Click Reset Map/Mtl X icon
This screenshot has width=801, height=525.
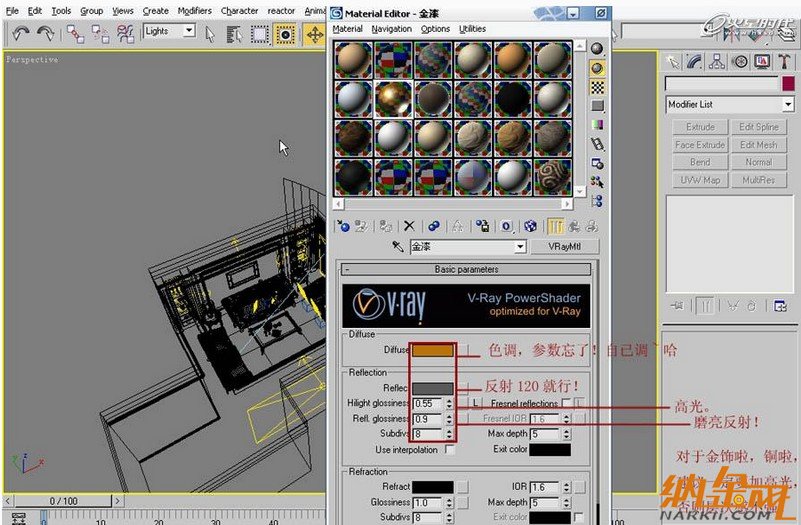(x=409, y=226)
